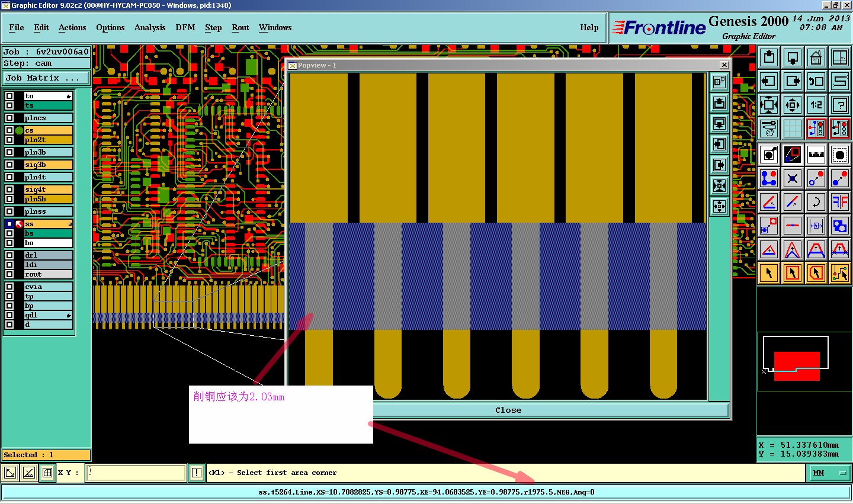
Task: Click the 1:2 scale icon
Action: pos(816,105)
